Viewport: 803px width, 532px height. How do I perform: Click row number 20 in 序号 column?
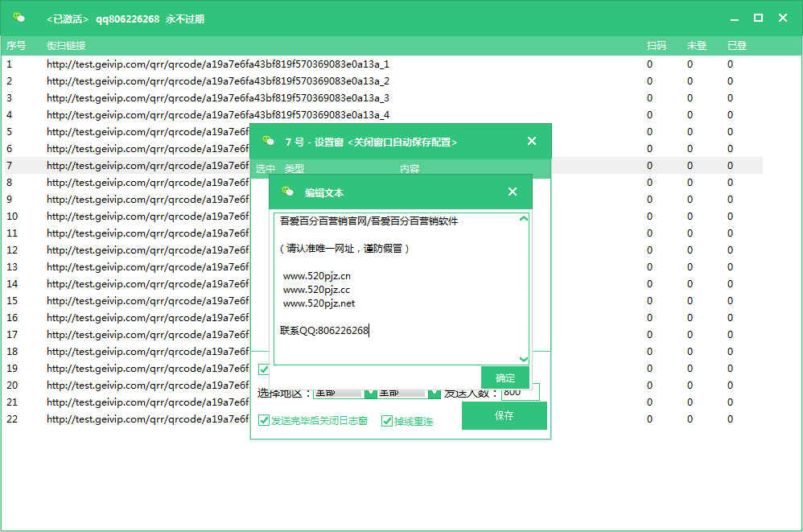coord(12,385)
